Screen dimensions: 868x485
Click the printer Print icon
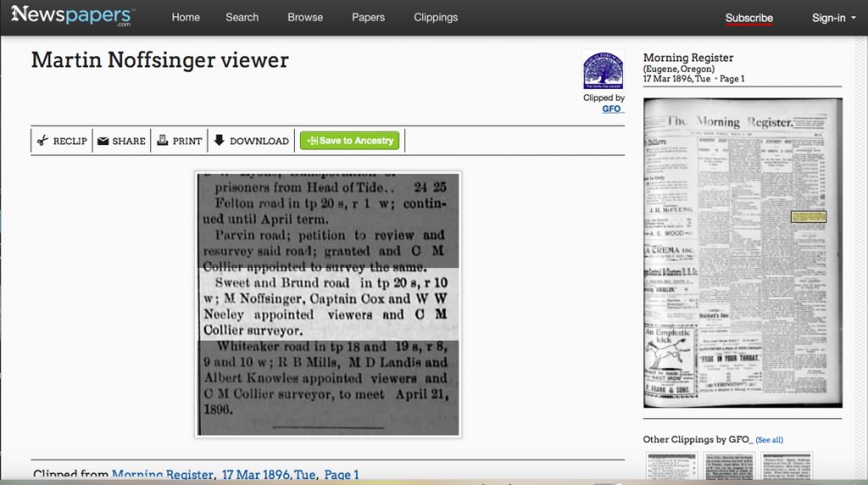[164, 141]
